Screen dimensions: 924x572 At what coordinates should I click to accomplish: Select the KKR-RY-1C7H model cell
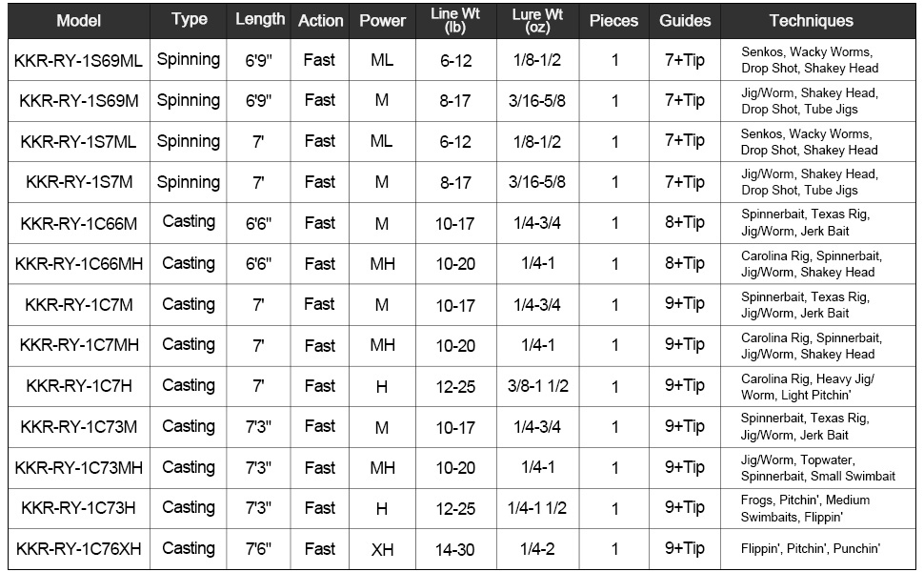pyautogui.click(x=78, y=386)
